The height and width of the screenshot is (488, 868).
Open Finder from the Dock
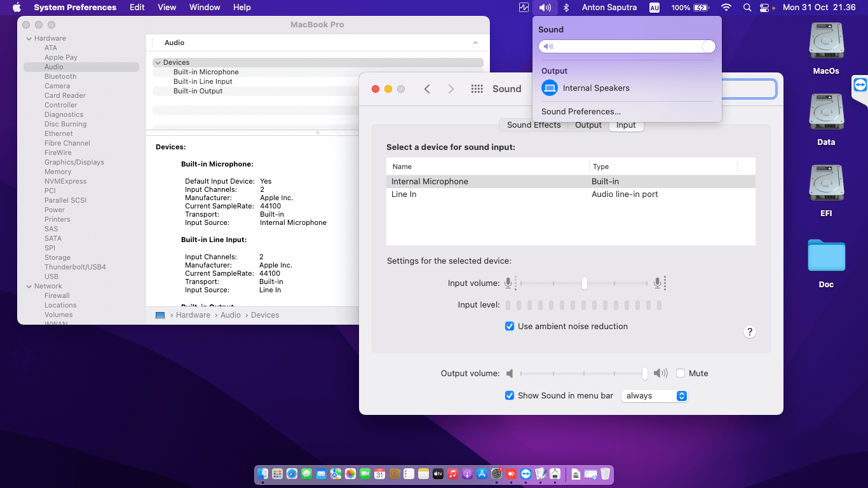(x=262, y=474)
